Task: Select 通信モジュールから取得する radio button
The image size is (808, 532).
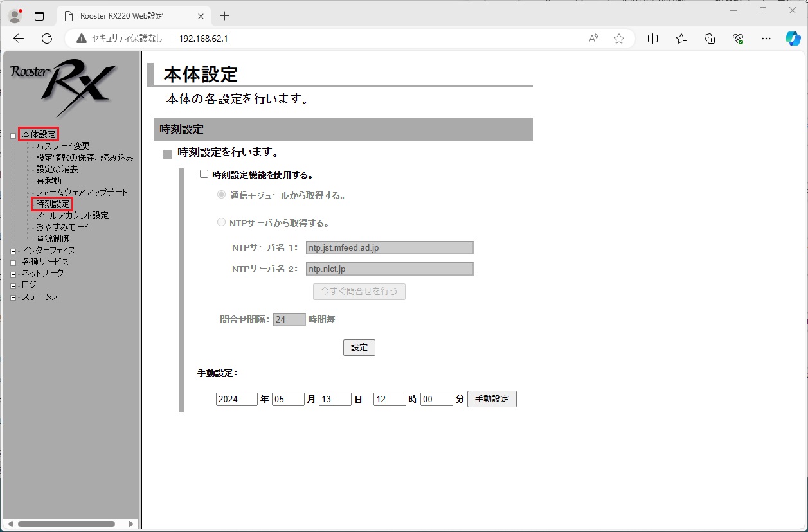Action: point(222,195)
